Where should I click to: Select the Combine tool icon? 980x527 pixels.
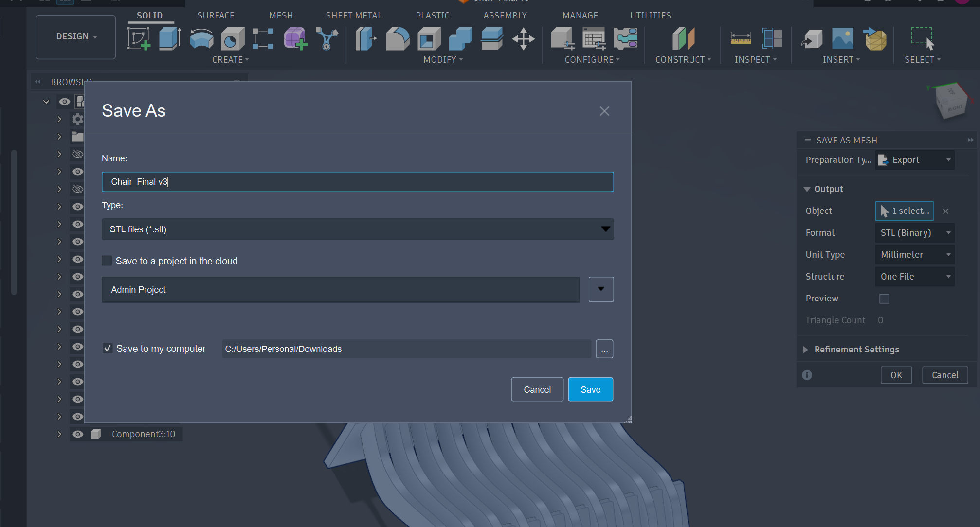pos(460,39)
